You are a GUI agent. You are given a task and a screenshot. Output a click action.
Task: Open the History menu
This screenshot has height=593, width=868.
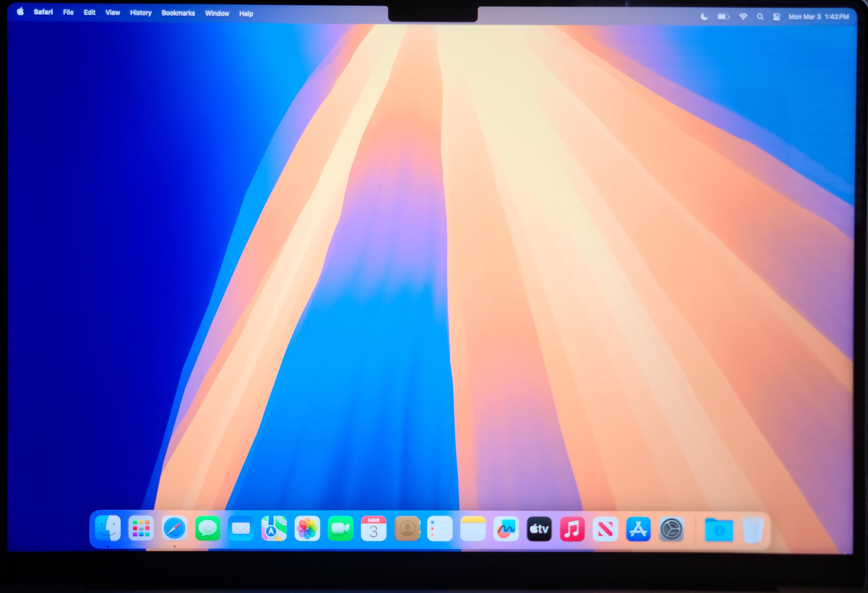point(140,13)
